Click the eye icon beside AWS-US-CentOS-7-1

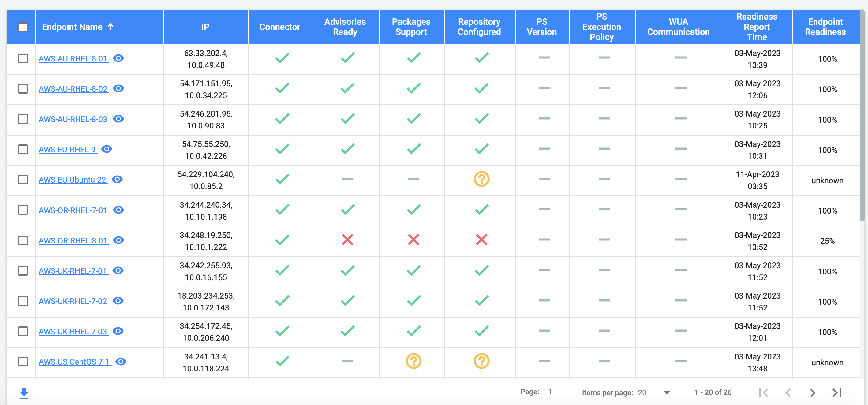click(120, 362)
